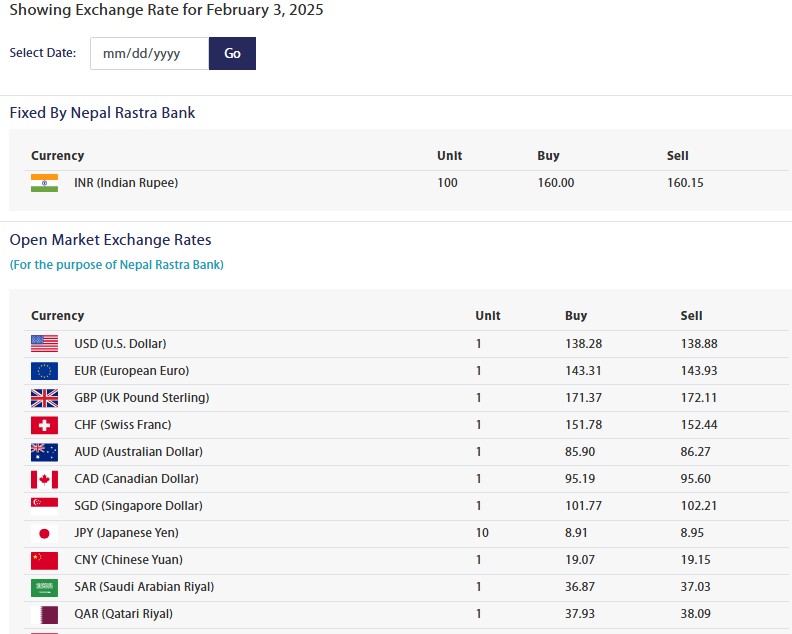Click the United States flag icon
This screenshot has width=792, height=634.
point(44,344)
